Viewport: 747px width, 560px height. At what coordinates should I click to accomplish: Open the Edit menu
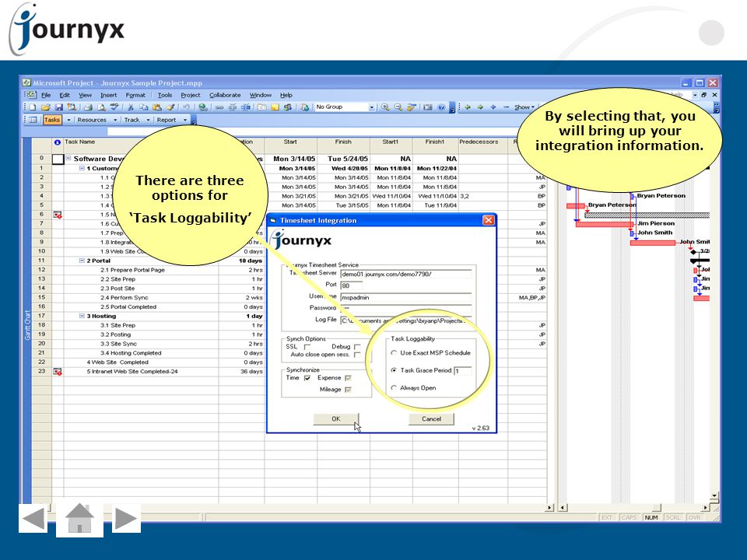65,95
